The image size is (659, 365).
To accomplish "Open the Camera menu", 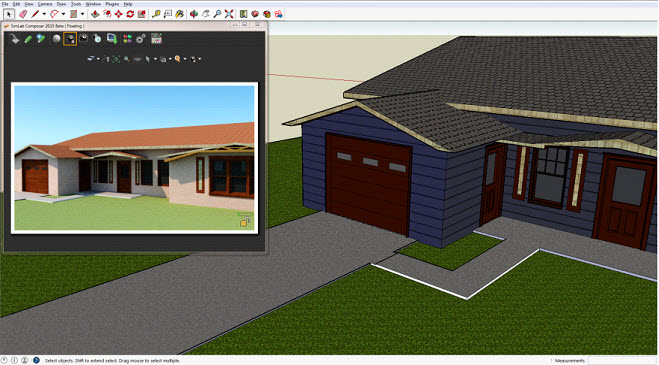I will 45,4.
